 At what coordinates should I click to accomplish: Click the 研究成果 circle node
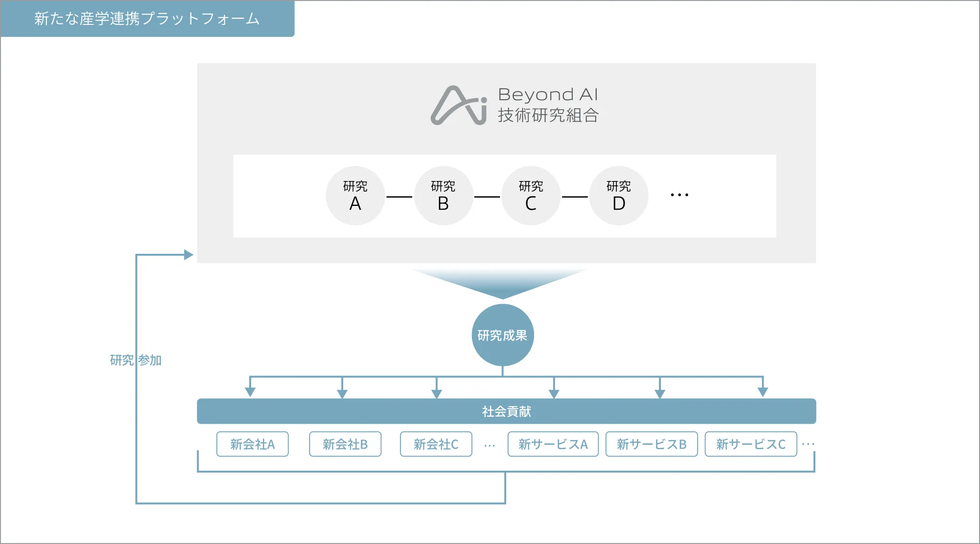502,335
